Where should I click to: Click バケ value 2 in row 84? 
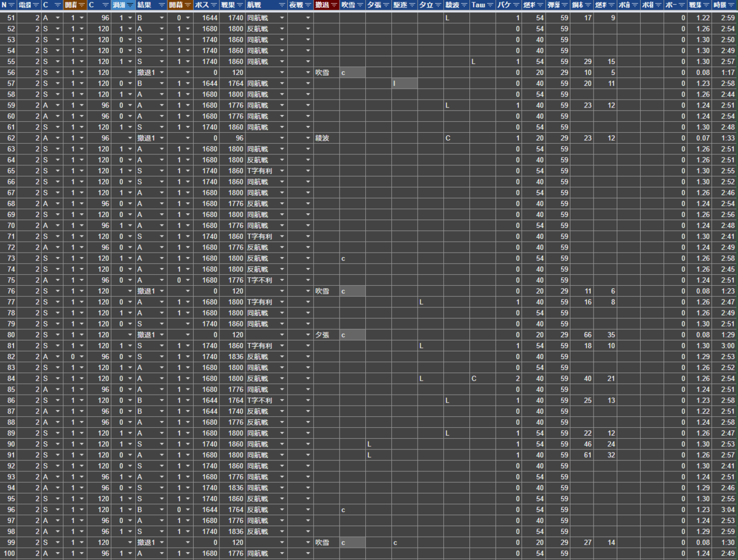tap(509, 379)
